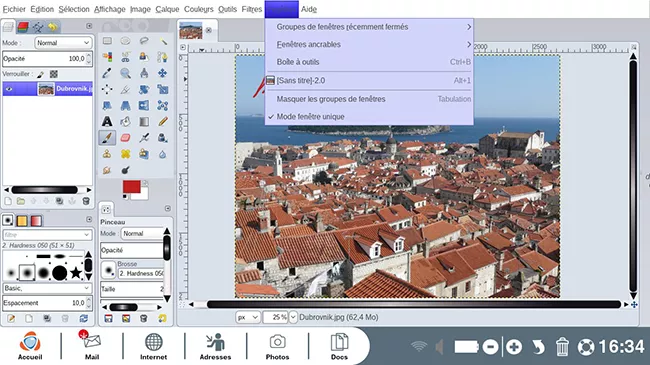Viewport: 650px width, 365px height.
Task: Switch to the Undo history tab
Action: pos(53,27)
